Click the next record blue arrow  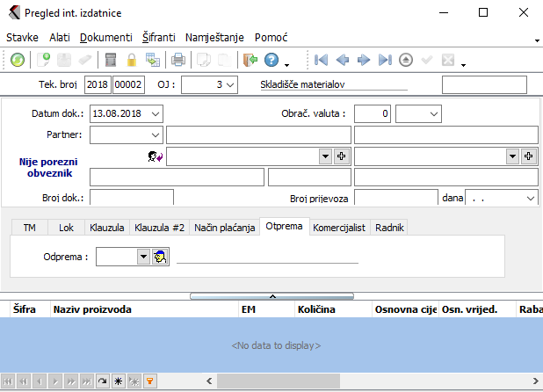[x=364, y=60]
